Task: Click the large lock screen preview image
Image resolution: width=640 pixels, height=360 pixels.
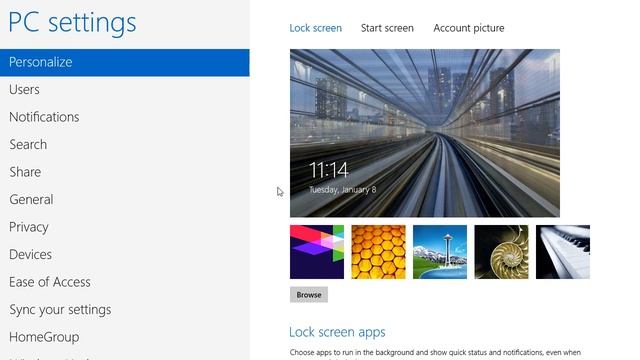Action: click(425, 133)
